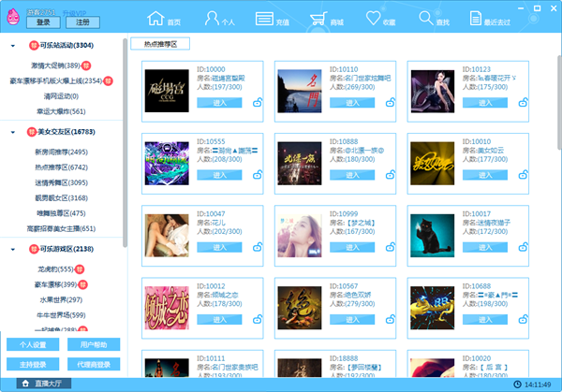
Task: Click the lock icon for room ID:10567
Action: click(x=391, y=320)
